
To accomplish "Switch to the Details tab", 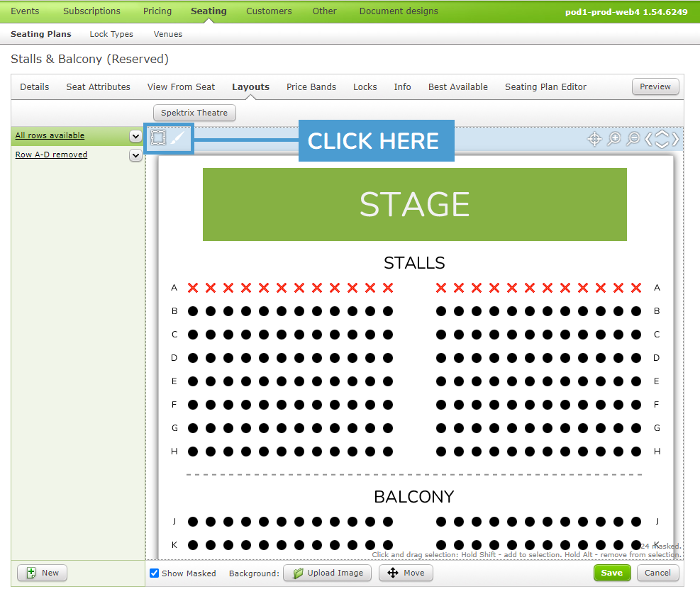I will tap(34, 87).
